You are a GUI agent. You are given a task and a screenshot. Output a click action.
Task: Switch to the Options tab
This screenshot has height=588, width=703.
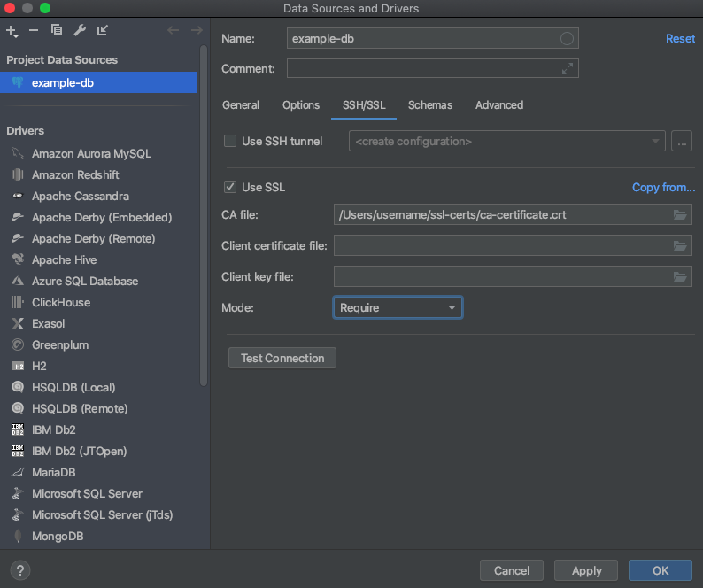[x=301, y=105]
